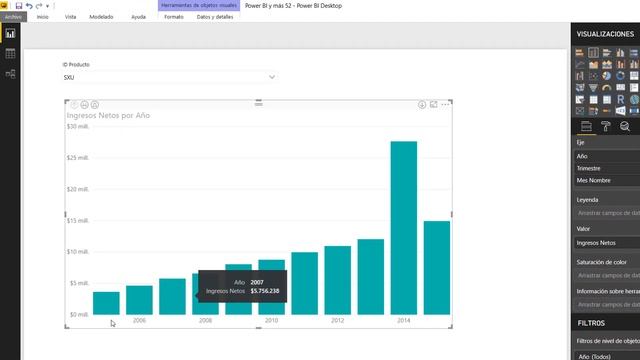Select card visualization
This screenshot has height=360, width=640.
(620, 87)
